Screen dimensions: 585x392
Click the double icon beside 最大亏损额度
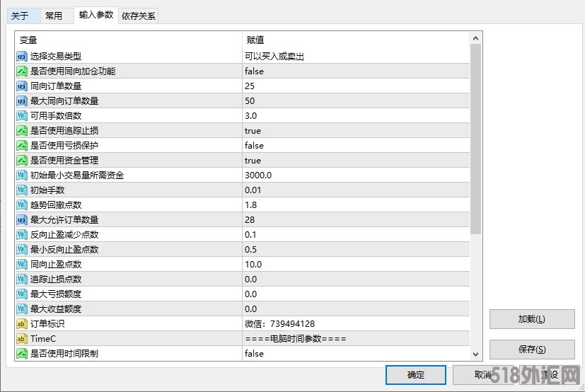(22, 294)
